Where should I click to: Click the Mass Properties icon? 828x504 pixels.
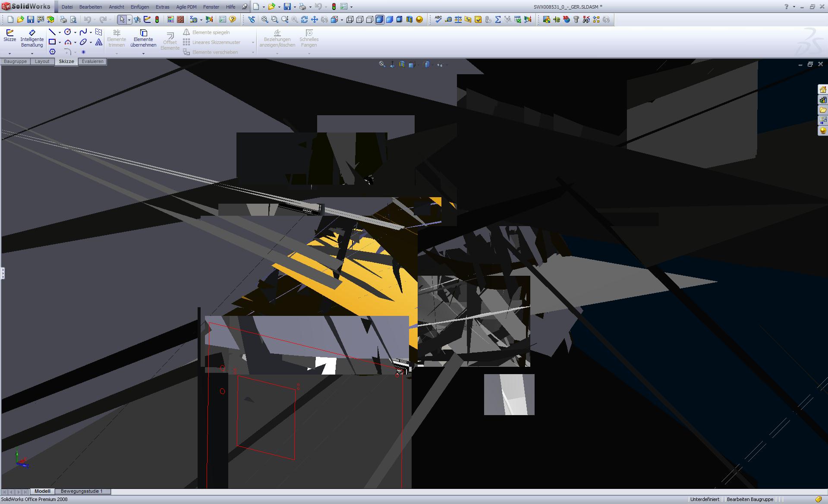[458, 19]
